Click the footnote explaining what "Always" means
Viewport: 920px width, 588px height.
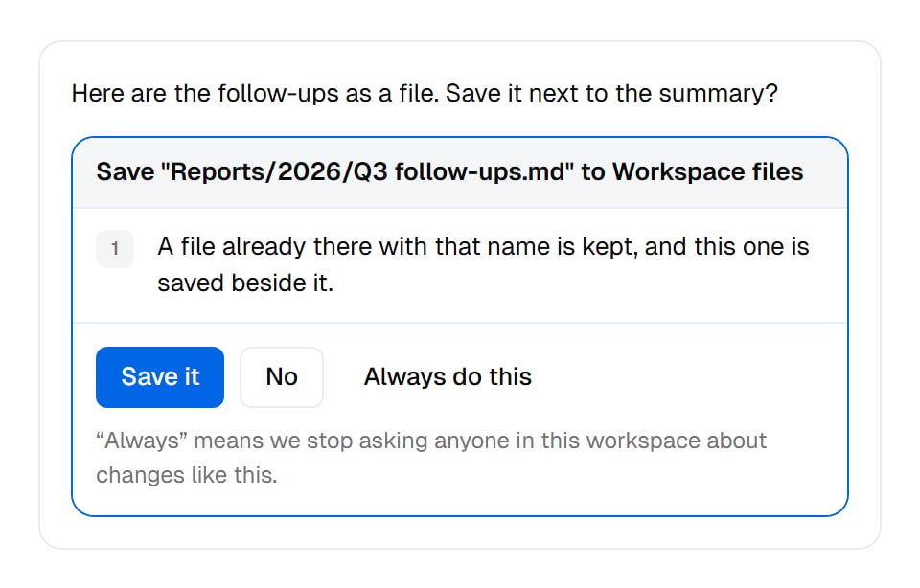(431, 458)
